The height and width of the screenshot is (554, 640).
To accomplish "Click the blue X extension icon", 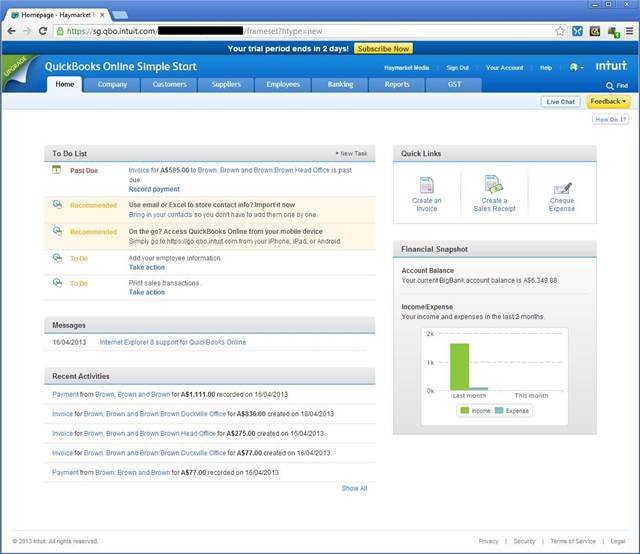I will coord(577,31).
